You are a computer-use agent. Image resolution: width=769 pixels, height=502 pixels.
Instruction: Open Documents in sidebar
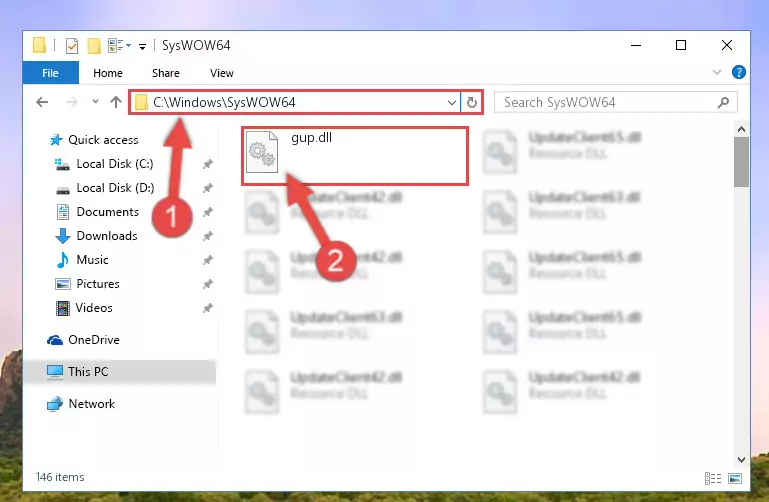(x=107, y=212)
